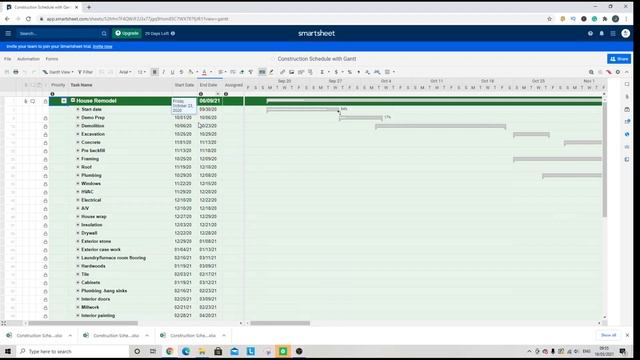640x360 pixels.
Task: Click the search magnifier icon in top bar
Action: click(104, 33)
